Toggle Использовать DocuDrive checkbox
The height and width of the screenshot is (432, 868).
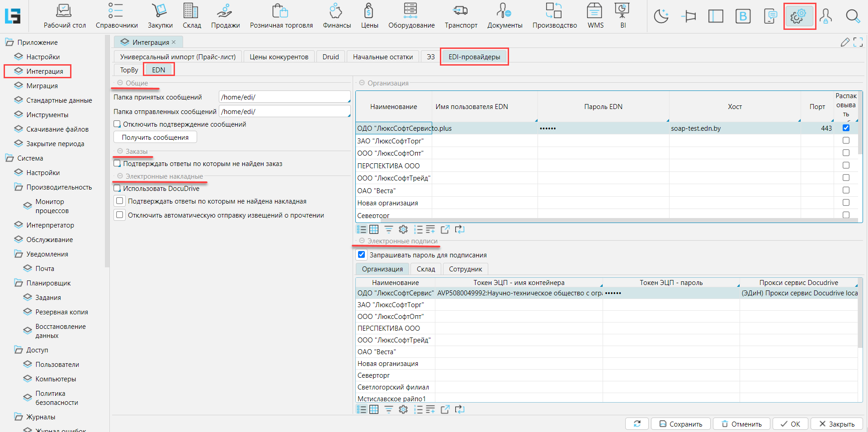point(118,189)
